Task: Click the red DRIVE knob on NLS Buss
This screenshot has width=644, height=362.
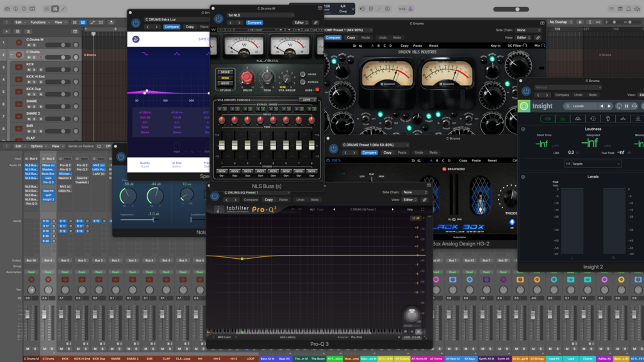Action: click(247, 78)
